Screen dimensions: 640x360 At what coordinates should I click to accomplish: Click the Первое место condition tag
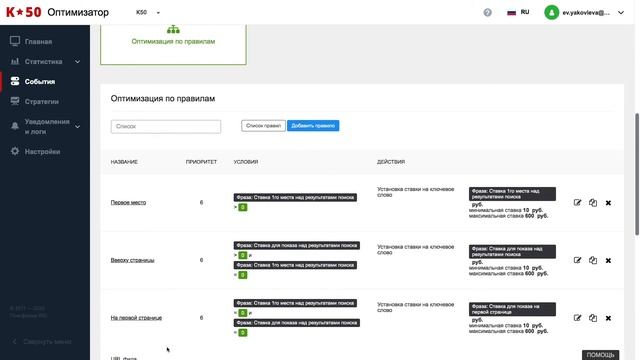(x=296, y=198)
